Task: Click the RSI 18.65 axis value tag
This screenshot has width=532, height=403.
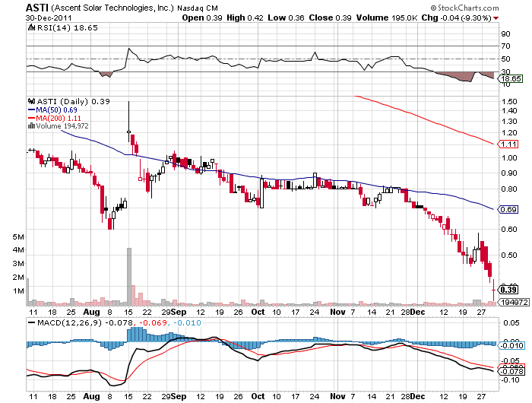Action: click(x=510, y=79)
